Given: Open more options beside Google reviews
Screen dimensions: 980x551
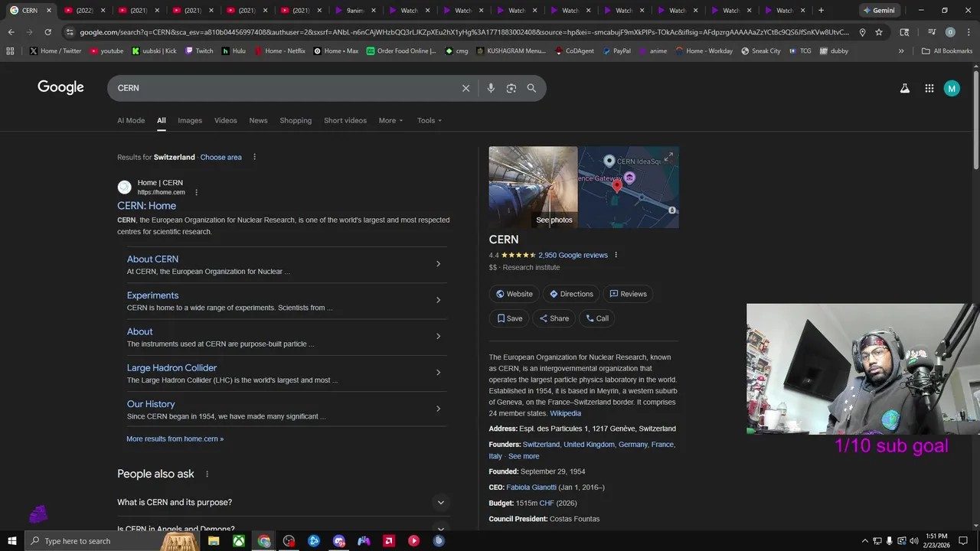Looking at the screenshot, I should [616, 255].
